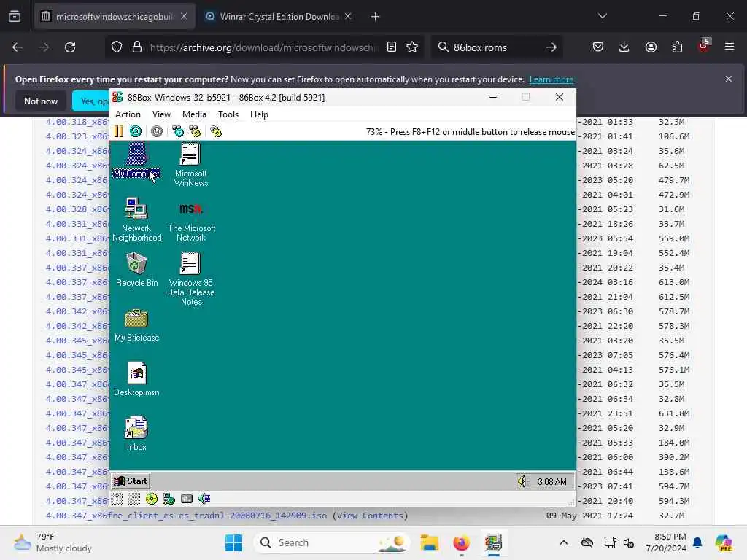Open the Learn more link
The image size is (747, 560).
click(551, 79)
